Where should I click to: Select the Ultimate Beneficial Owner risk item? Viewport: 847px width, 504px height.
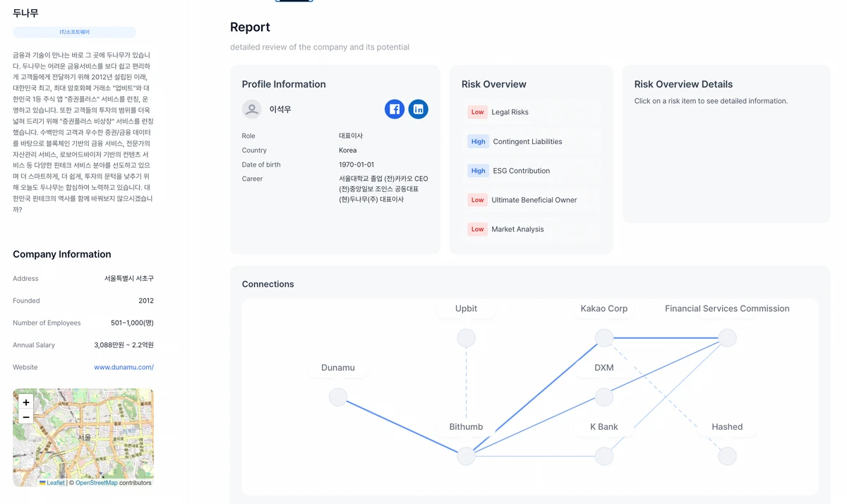[x=531, y=200]
